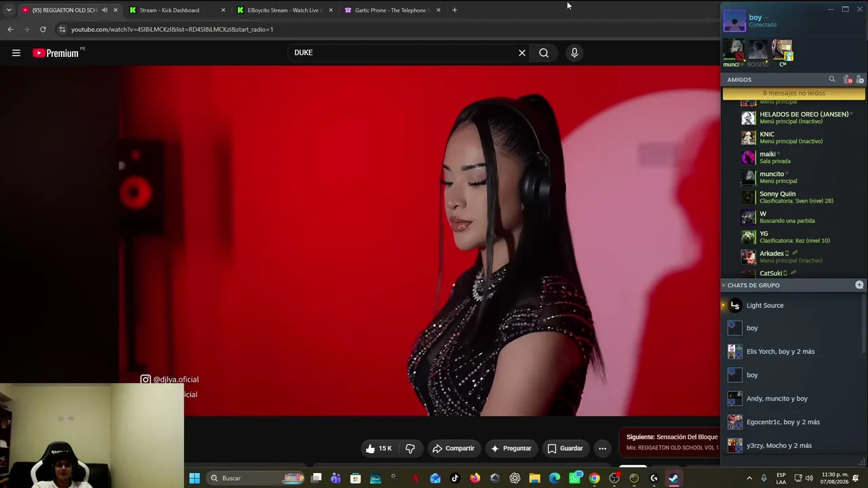
Task: Open the browser tab search dropdown
Action: coord(8,10)
